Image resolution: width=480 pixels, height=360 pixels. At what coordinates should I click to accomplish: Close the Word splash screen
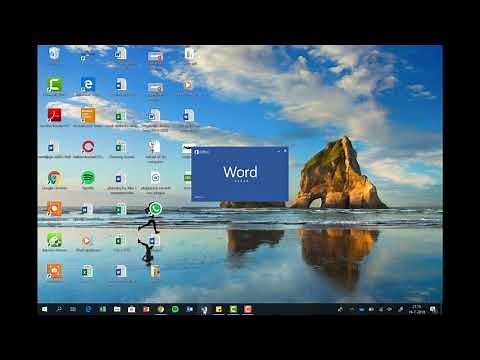tap(285, 151)
